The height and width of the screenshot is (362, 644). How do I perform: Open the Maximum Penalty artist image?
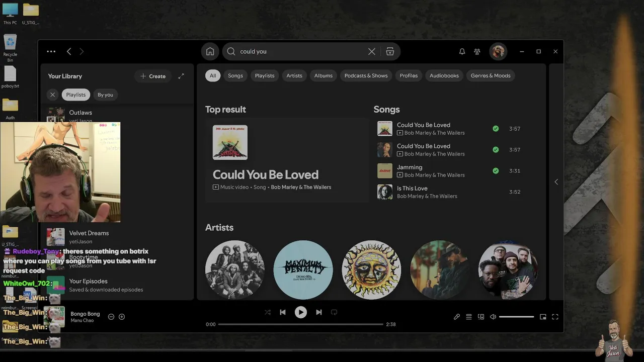pos(303,270)
